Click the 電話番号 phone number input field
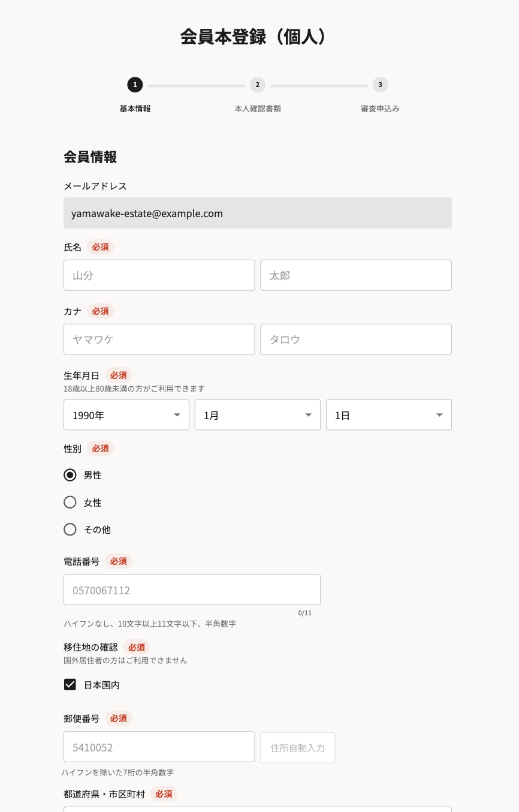Viewport: 519px width, 812px height. pos(192,590)
